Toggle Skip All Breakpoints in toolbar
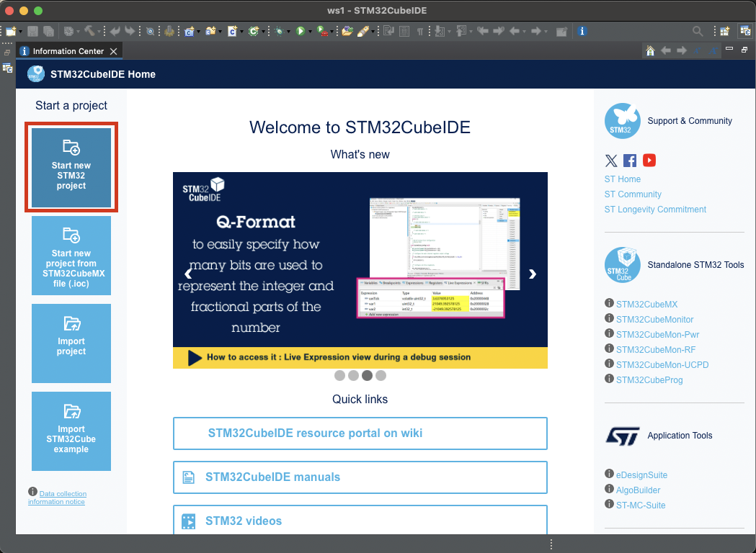The image size is (756, 553). point(150,31)
